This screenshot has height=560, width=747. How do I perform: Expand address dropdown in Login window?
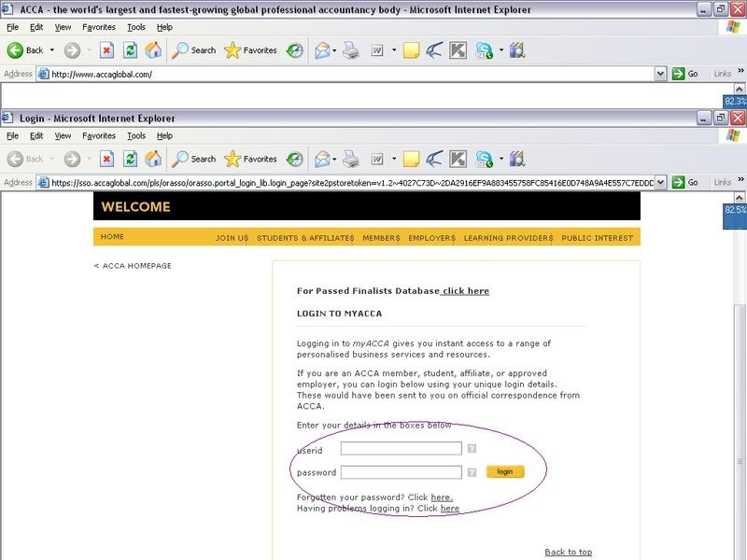[660, 182]
